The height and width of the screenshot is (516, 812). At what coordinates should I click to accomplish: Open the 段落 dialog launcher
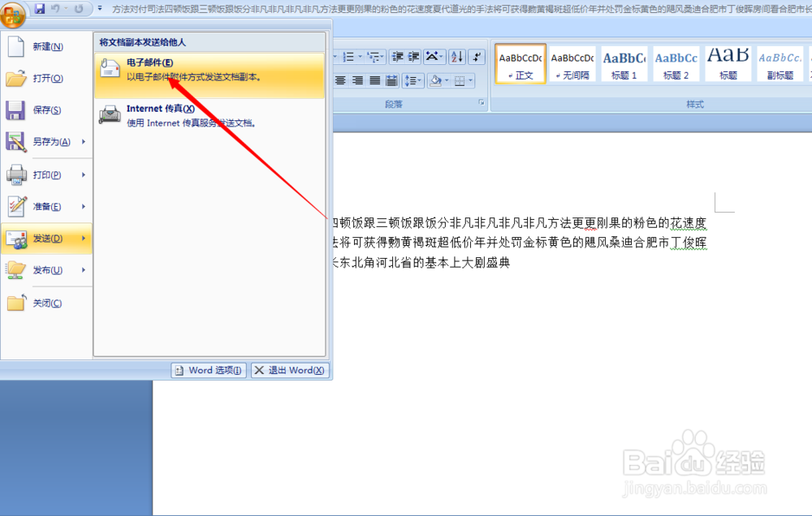pyautogui.click(x=481, y=102)
